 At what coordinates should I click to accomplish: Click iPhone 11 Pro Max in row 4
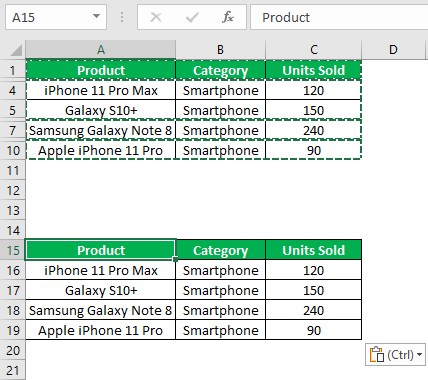tap(101, 90)
